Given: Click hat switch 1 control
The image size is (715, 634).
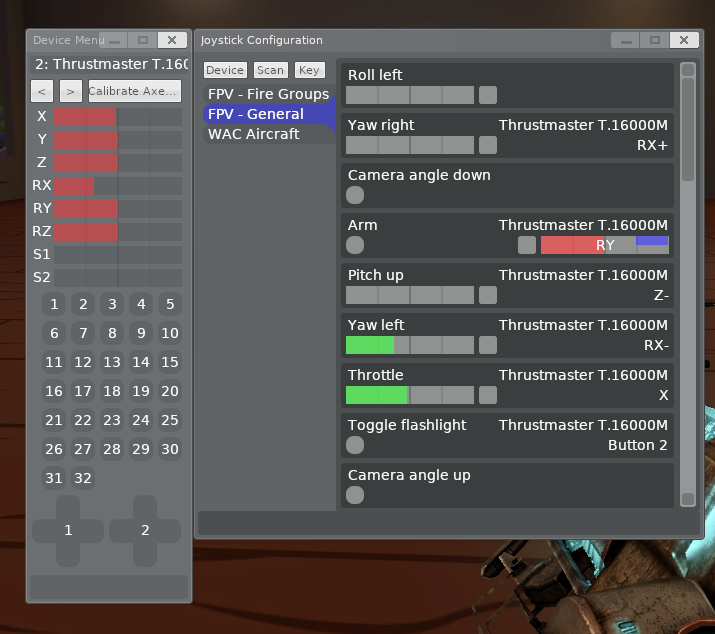Looking at the screenshot, I should (x=68, y=531).
